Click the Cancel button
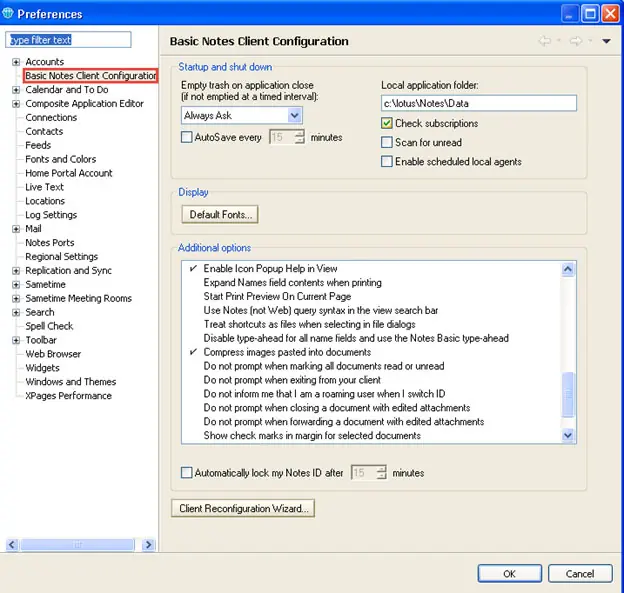The image size is (624, 593). [x=580, y=573]
